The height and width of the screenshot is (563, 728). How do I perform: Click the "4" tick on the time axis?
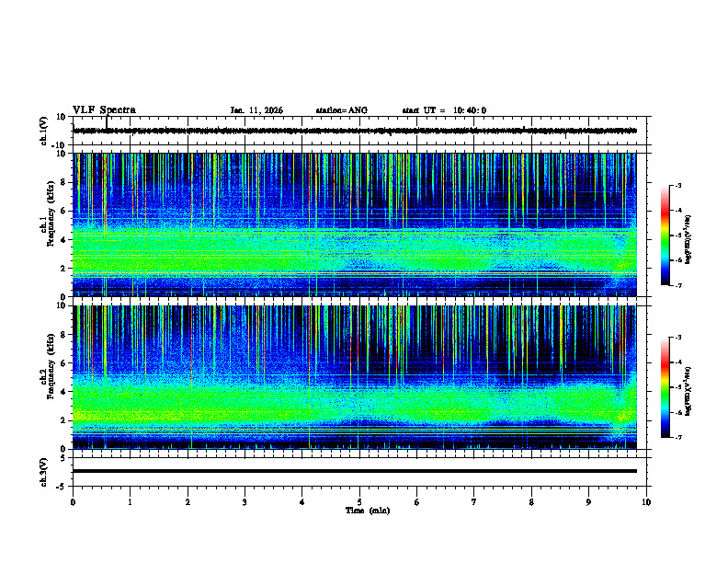[302, 502]
